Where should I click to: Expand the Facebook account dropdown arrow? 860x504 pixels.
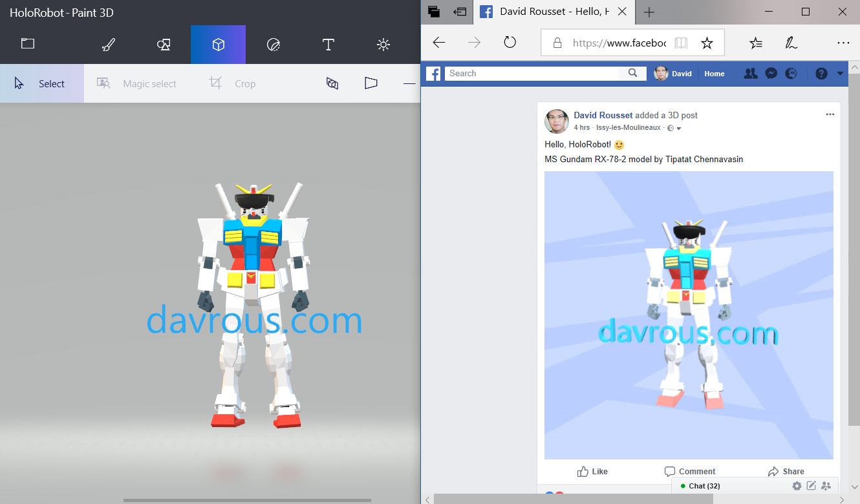coord(841,74)
